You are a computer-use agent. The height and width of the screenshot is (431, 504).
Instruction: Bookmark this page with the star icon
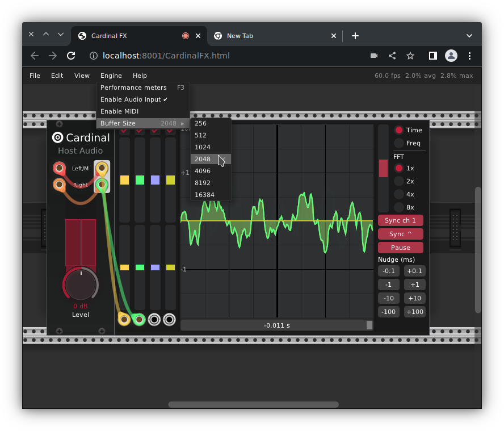point(410,56)
